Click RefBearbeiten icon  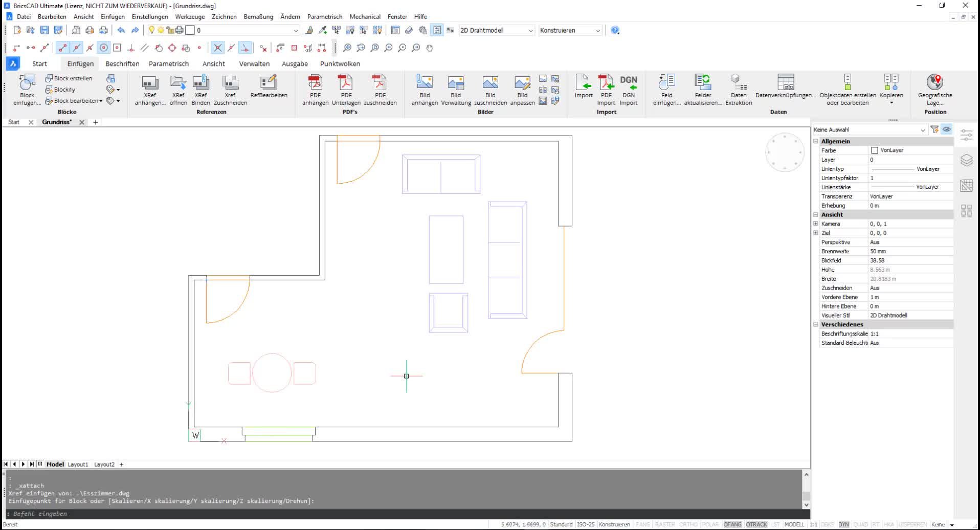tap(269, 83)
